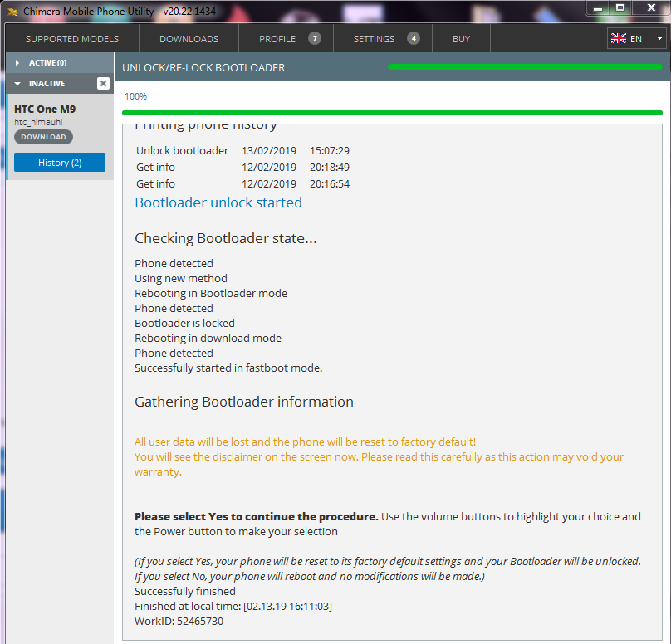Click the Successfully finished line
Image resolution: width=671 pixels, height=644 pixels.
tap(185, 592)
